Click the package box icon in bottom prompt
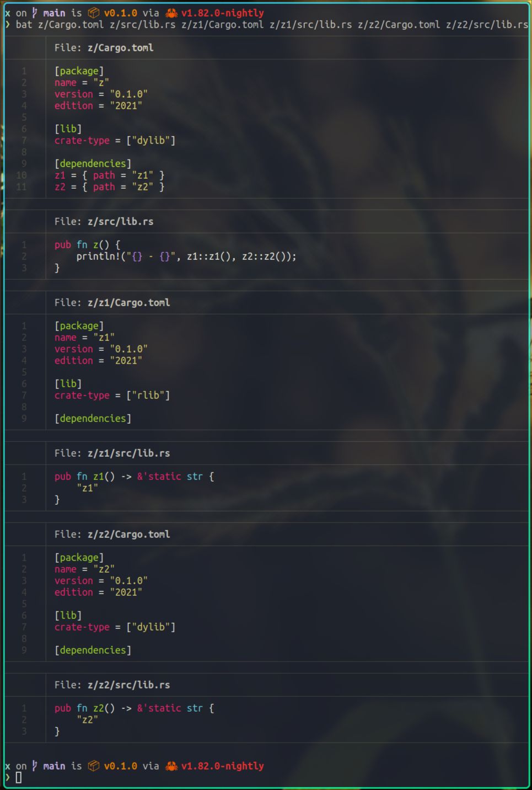 click(94, 766)
